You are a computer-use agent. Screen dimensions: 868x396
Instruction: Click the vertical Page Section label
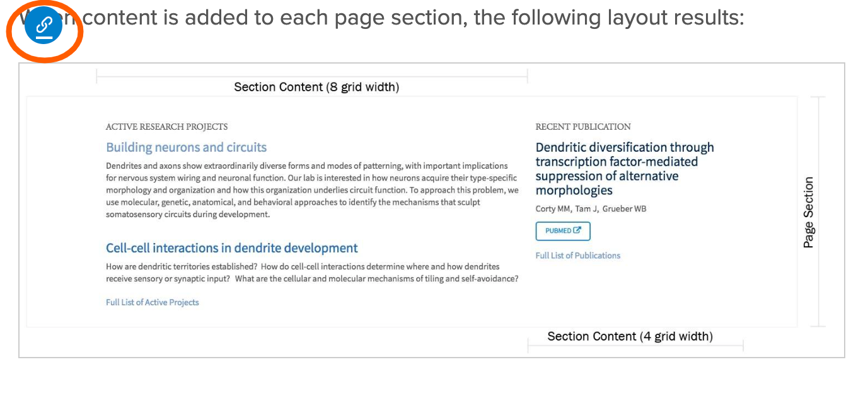(809, 212)
